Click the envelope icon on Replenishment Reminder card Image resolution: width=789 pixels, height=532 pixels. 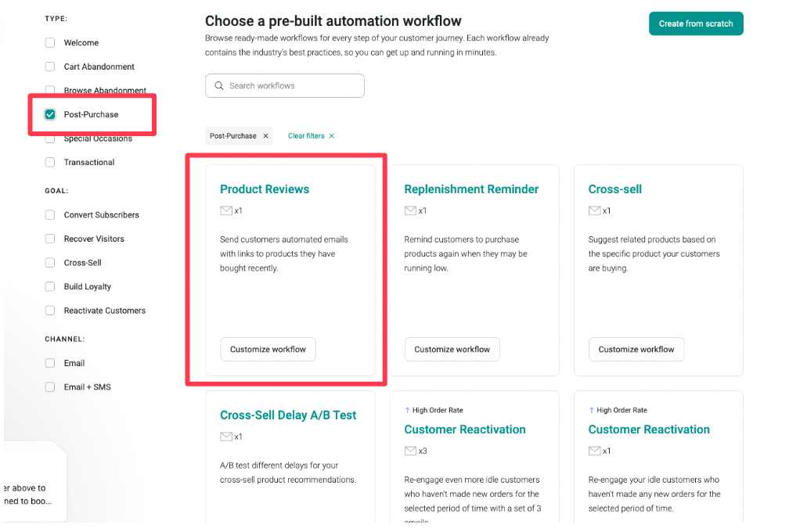click(x=409, y=210)
